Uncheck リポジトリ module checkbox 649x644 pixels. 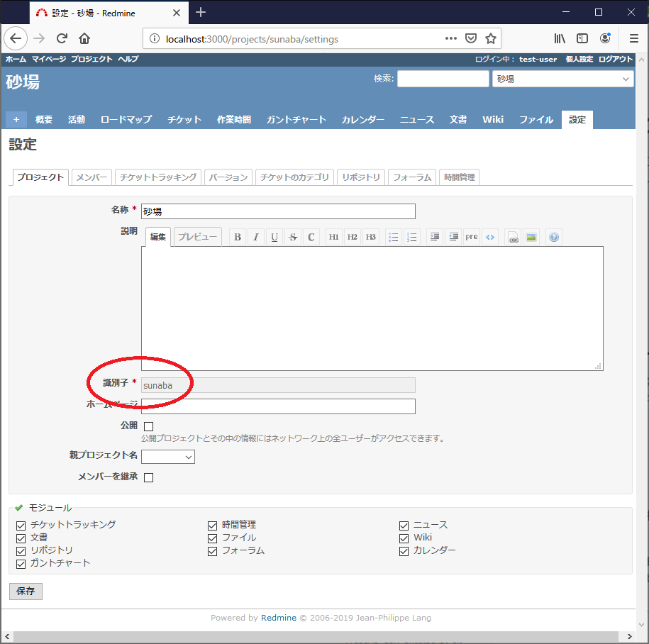[21, 551]
